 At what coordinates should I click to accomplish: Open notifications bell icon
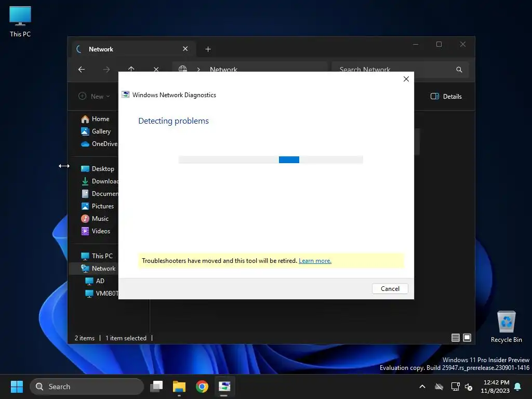(x=518, y=387)
